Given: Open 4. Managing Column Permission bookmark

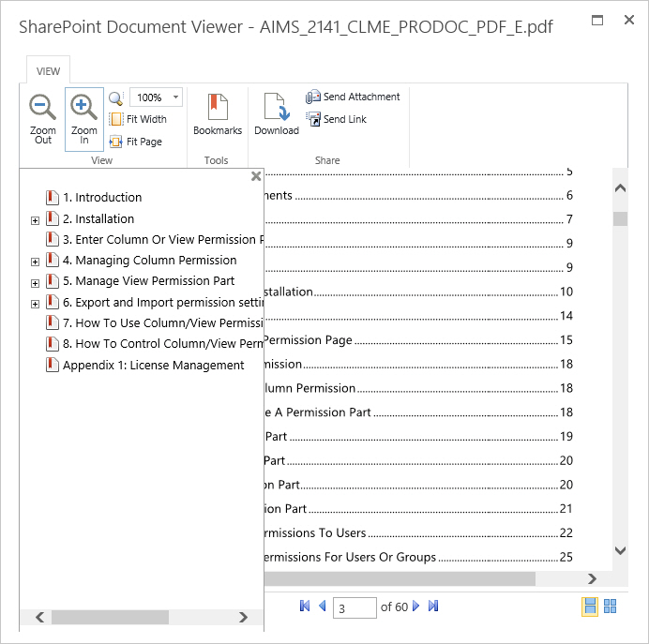Looking at the screenshot, I should [x=150, y=261].
